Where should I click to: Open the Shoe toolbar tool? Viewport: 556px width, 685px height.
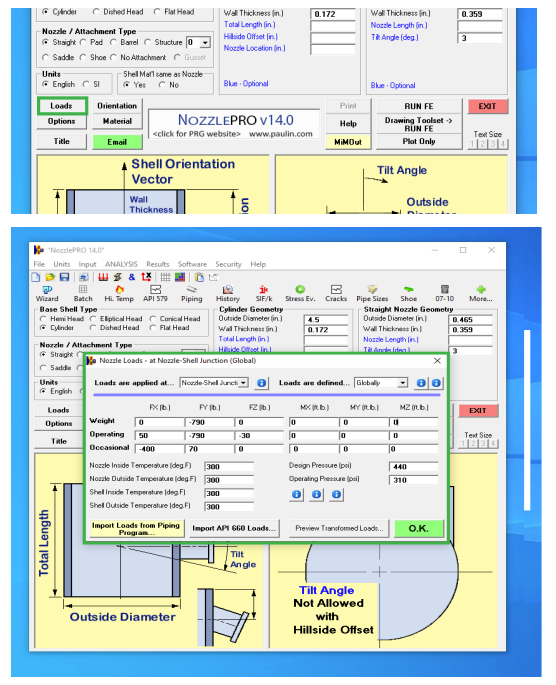tap(408, 294)
